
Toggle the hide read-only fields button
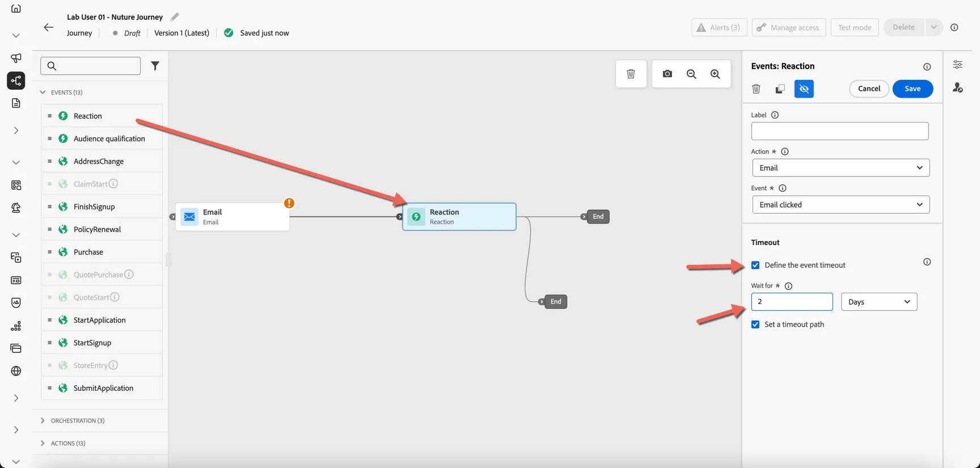pos(804,88)
